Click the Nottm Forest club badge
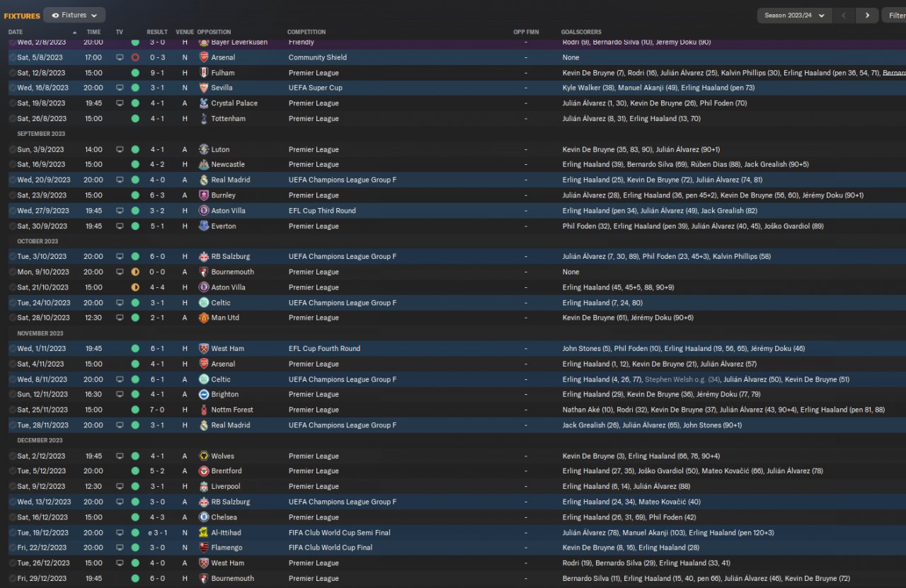This screenshot has width=906, height=588. pyautogui.click(x=204, y=410)
